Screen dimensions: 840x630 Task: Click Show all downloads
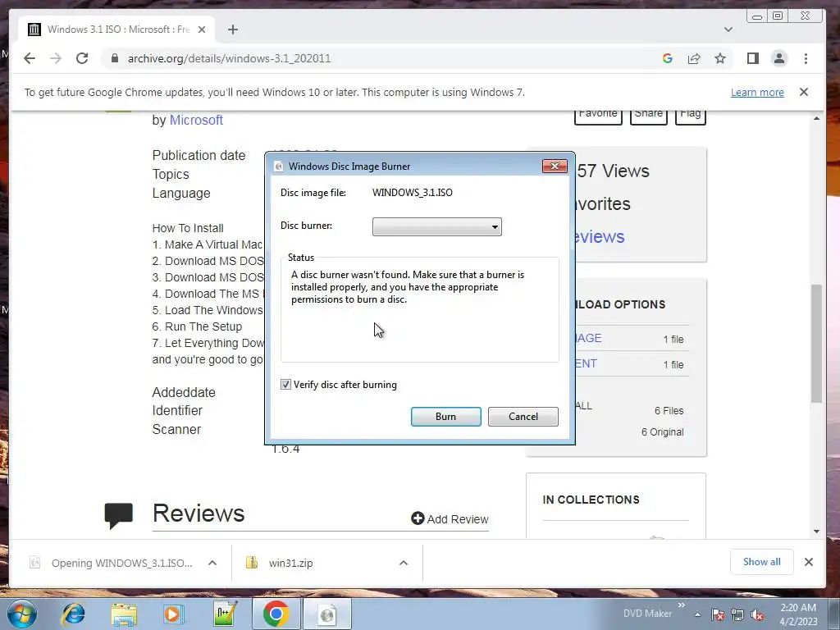[761, 561]
